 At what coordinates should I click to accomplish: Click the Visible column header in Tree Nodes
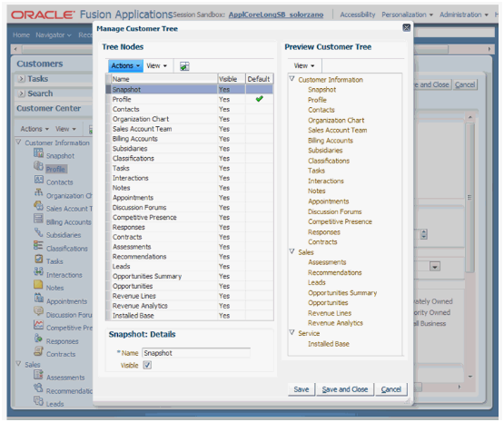pos(232,79)
